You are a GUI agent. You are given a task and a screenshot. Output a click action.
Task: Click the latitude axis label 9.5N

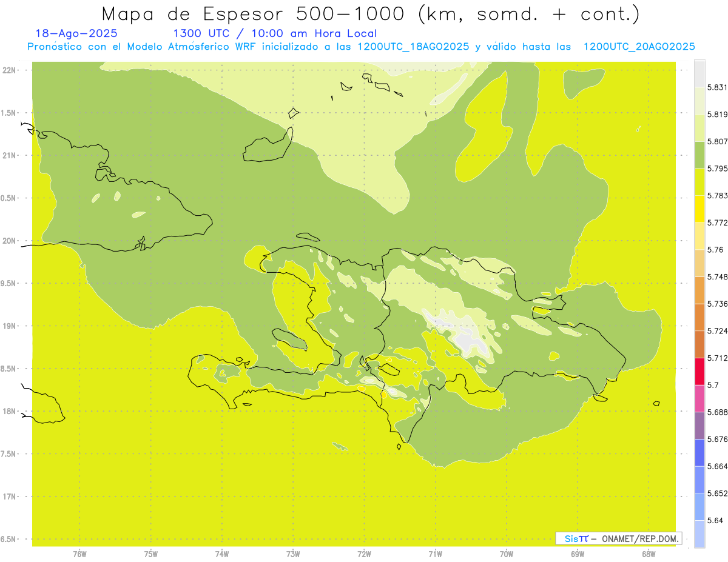[x=8, y=284]
